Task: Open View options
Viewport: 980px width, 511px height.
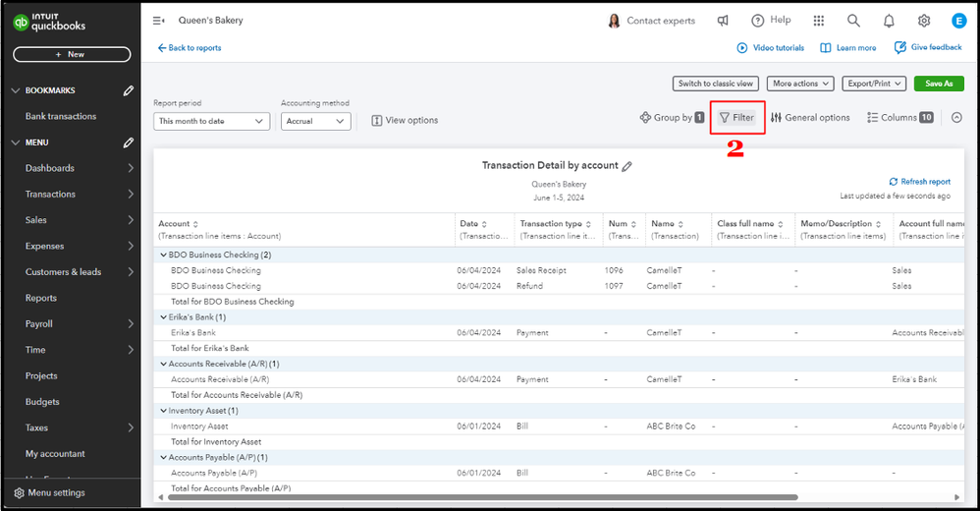Action: tap(405, 121)
